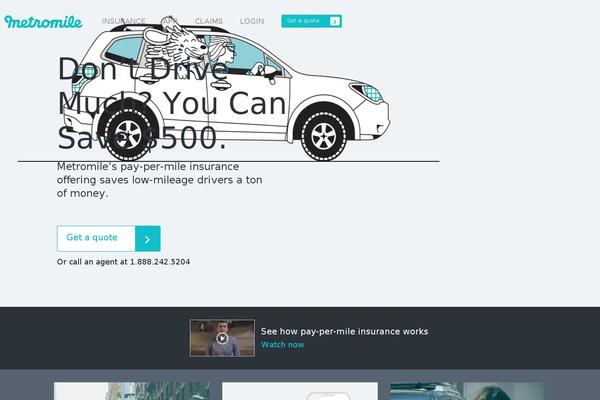The height and width of the screenshot is (400, 600).
Task: Open the bottom right card thumbnail
Action: pos(468,391)
